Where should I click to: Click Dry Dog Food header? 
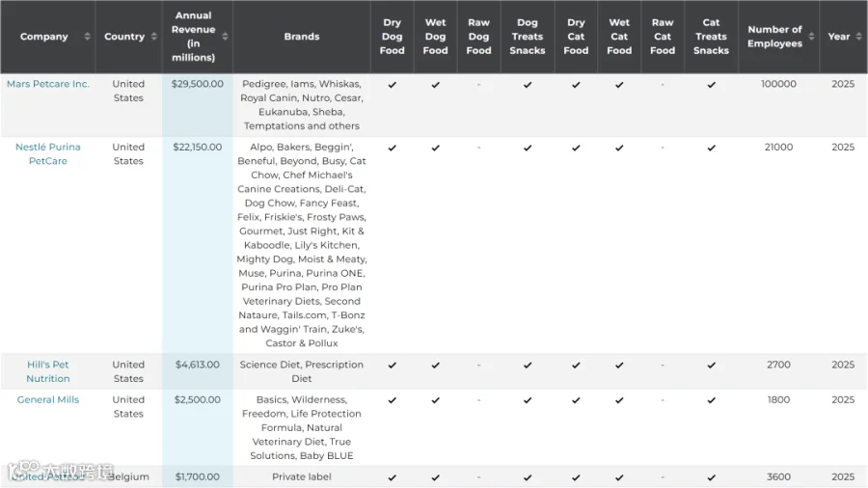(392, 37)
